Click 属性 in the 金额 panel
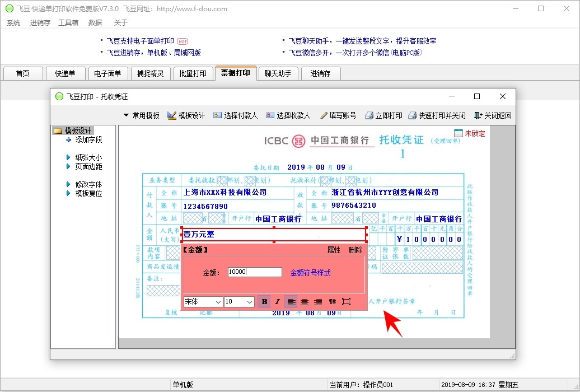Viewport: 580px width, 392px height. (334, 250)
